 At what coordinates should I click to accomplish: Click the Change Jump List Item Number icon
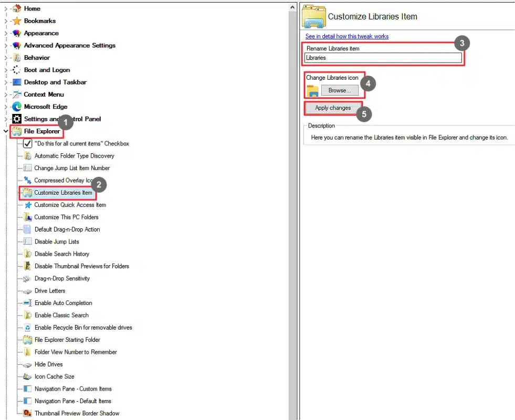pos(28,168)
